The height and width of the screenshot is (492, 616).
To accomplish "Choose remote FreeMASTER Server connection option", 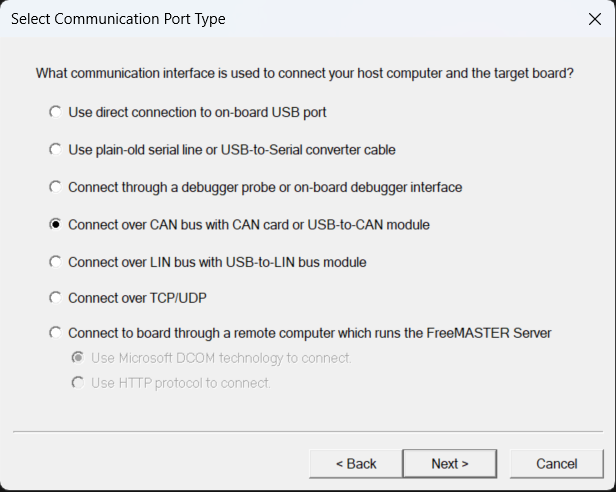I will pyautogui.click(x=55, y=333).
